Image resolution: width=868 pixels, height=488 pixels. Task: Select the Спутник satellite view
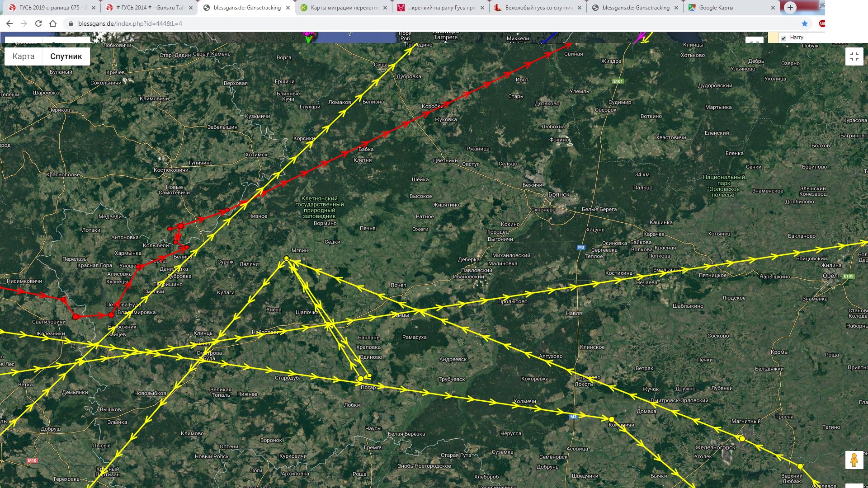[66, 56]
